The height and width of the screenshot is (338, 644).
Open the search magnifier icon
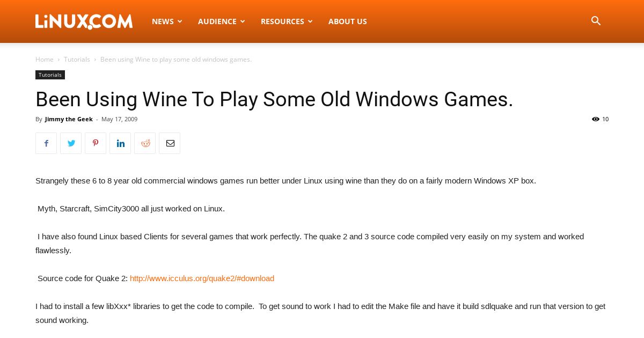[596, 21]
